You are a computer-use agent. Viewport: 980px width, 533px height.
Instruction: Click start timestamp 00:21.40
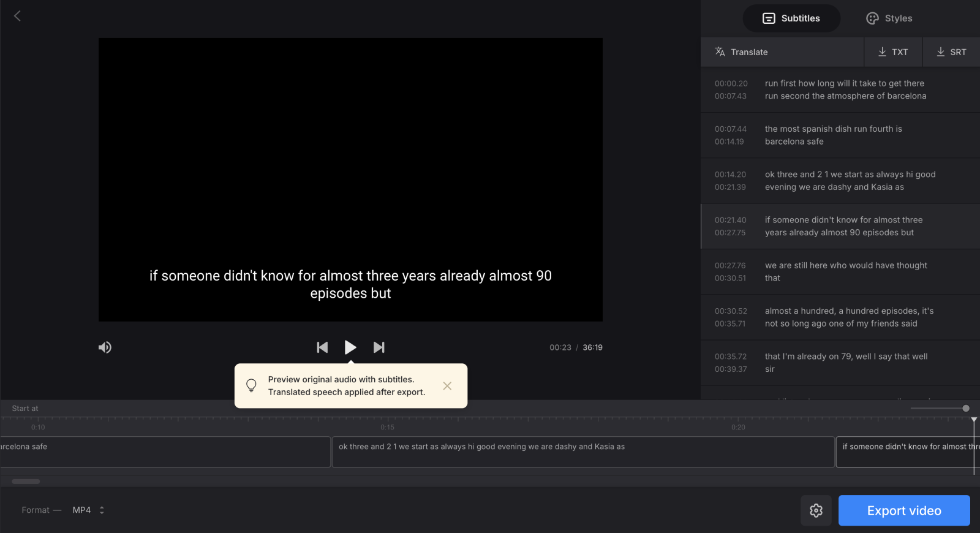tap(730, 220)
